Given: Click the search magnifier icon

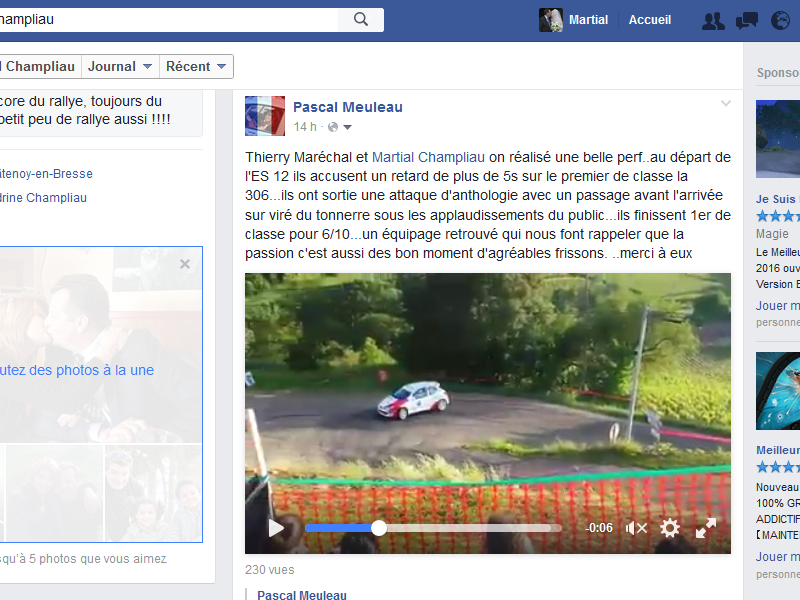Looking at the screenshot, I should [361, 19].
